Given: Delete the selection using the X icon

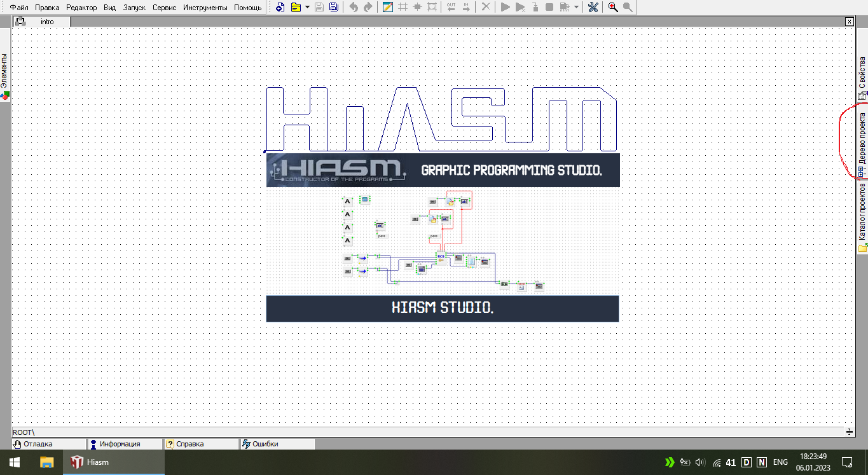Looking at the screenshot, I should [486, 8].
